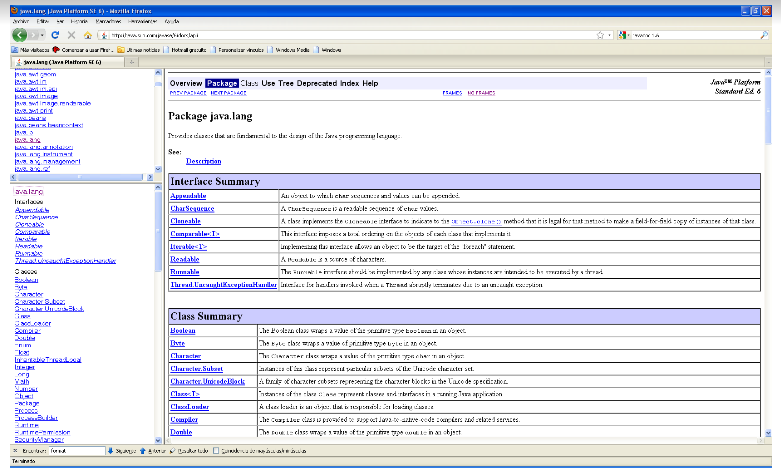Open the Runnable interface link
Viewport: 781px width, 472px height.
click(x=187, y=271)
